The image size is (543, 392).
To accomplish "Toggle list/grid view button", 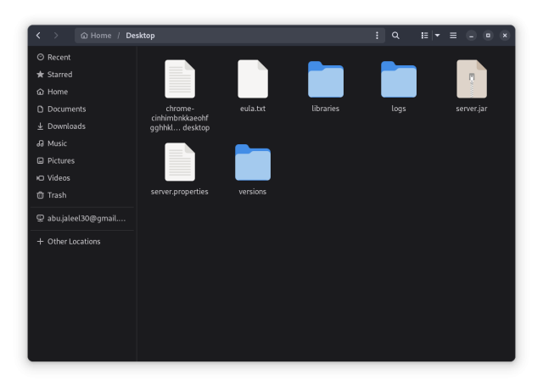I will click(x=424, y=36).
